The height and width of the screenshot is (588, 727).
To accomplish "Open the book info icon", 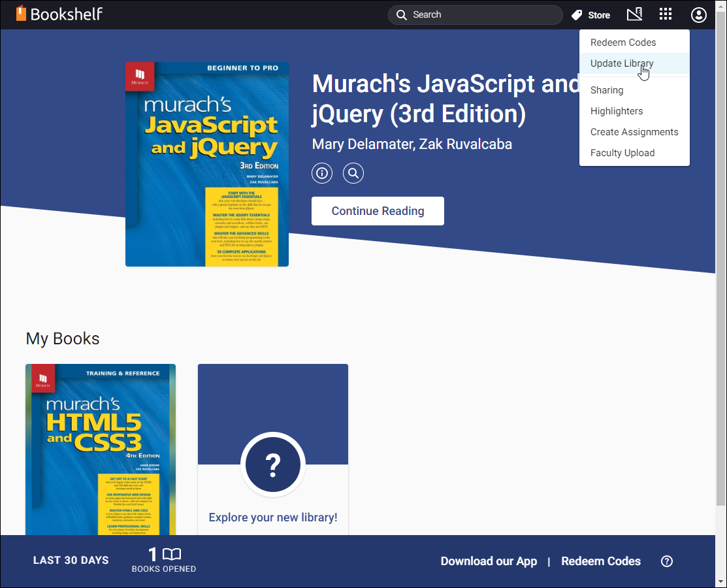I will (x=321, y=172).
